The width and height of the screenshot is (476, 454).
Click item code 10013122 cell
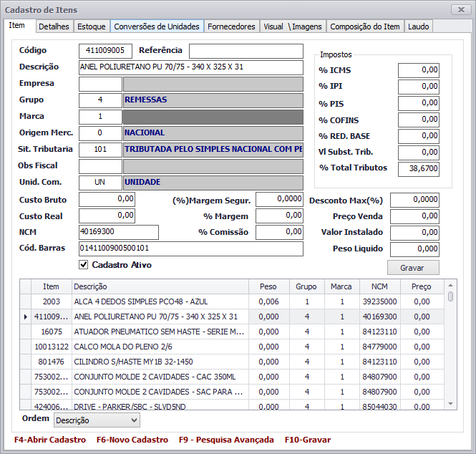[52, 347]
